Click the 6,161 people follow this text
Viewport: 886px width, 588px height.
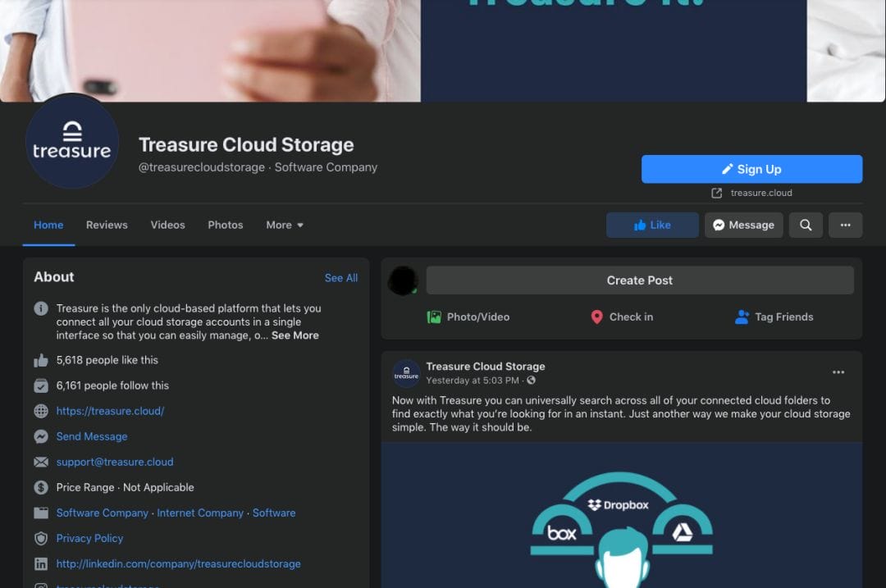[x=112, y=385]
